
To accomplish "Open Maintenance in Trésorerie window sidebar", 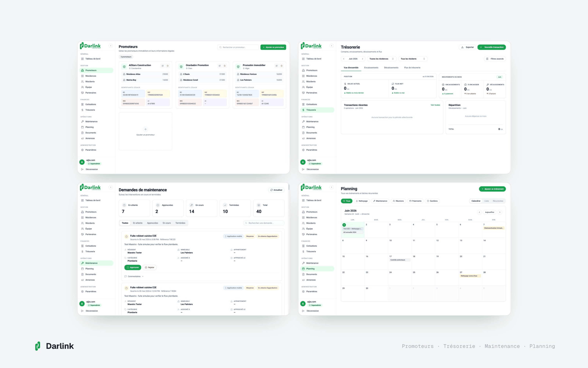I will 317,121.
